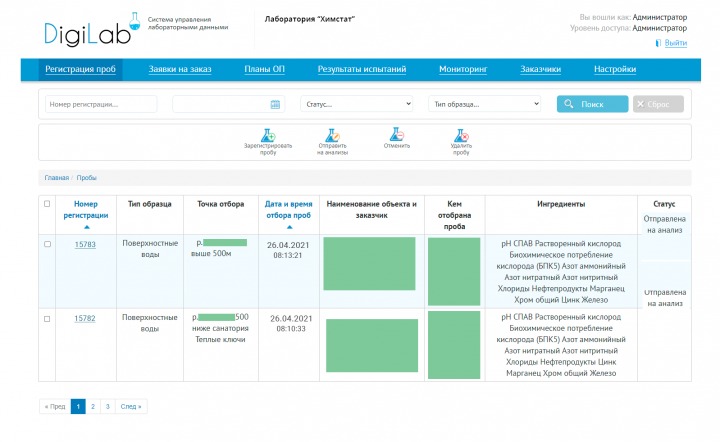Viewport: 720px width, 442px height.
Task: Open the Настройки tab
Action: coord(615,69)
